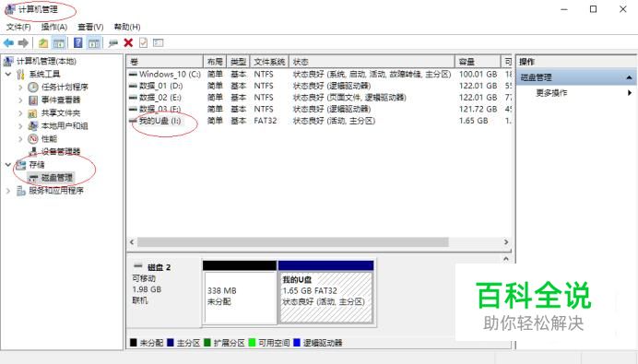Click the volume list's horizontal scrollbar thumb
638x364 pixels.
click(x=292, y=242)
